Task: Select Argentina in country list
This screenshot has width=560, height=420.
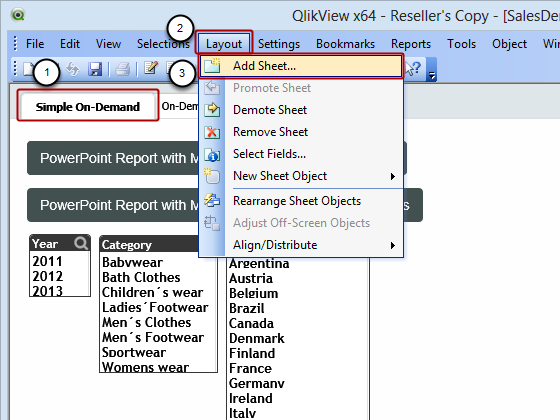Action: 297,264
